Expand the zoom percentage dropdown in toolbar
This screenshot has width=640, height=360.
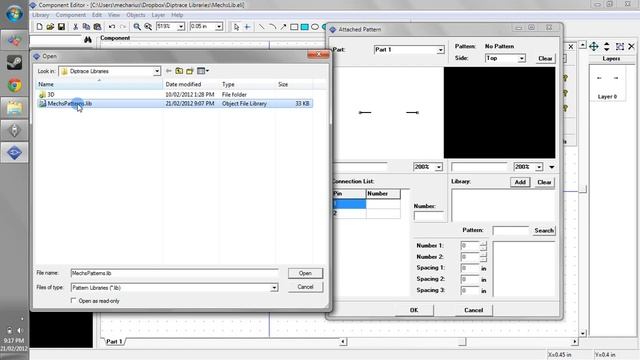coord(181,27)
